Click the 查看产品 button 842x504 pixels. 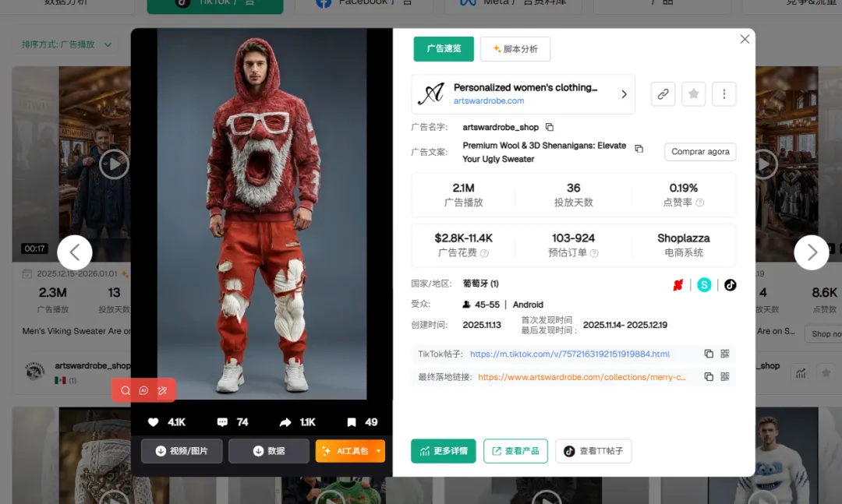click(515, 451)
